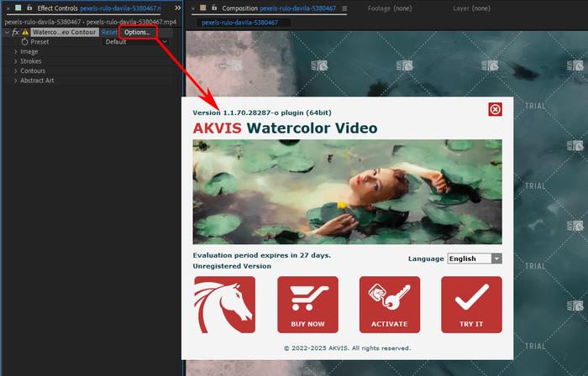This screenshot has height=376, width=588.
Task: Select the pexels-rulo-davila-5380467 composition breadcrumb
Action: tap(240, 23)
